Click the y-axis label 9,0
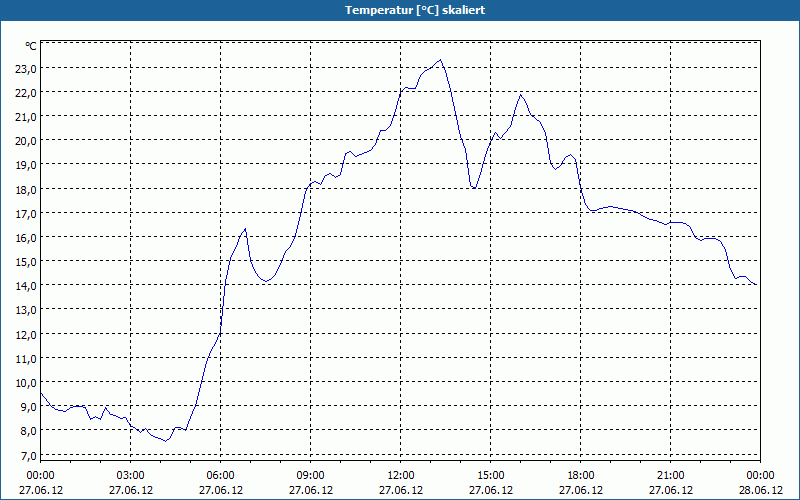The image size is (800, 500). point(28,407)
